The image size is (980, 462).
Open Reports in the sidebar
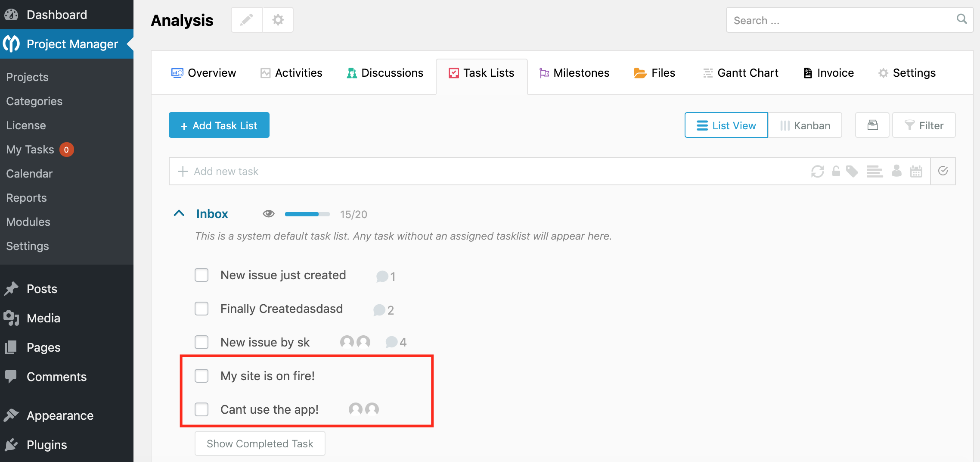27,198
